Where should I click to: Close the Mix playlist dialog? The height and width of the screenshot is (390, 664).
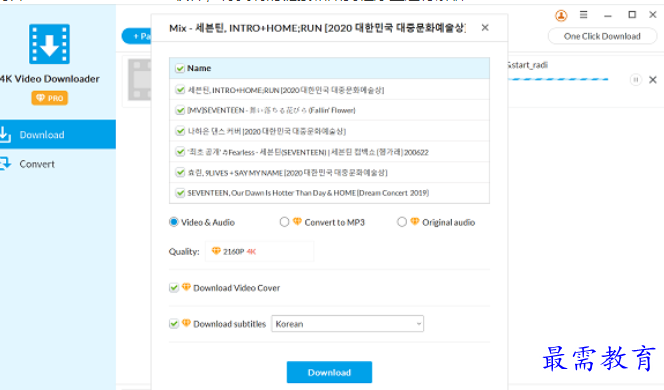click(485, 28)
